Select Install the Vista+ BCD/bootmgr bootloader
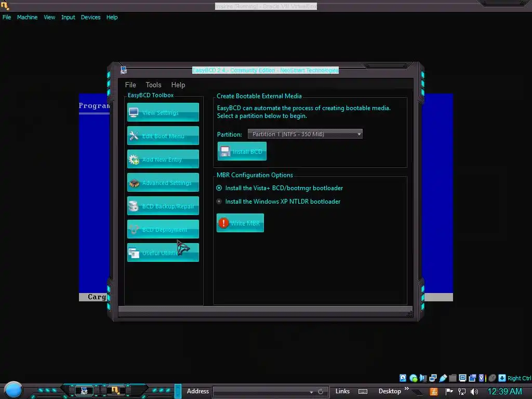The height and width of the screenshot is (399, 532). (x=219, y=188)
